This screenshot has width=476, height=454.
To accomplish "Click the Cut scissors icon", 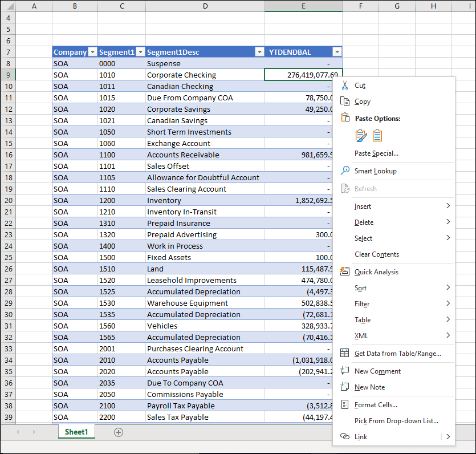I will (x=345, y=86).
